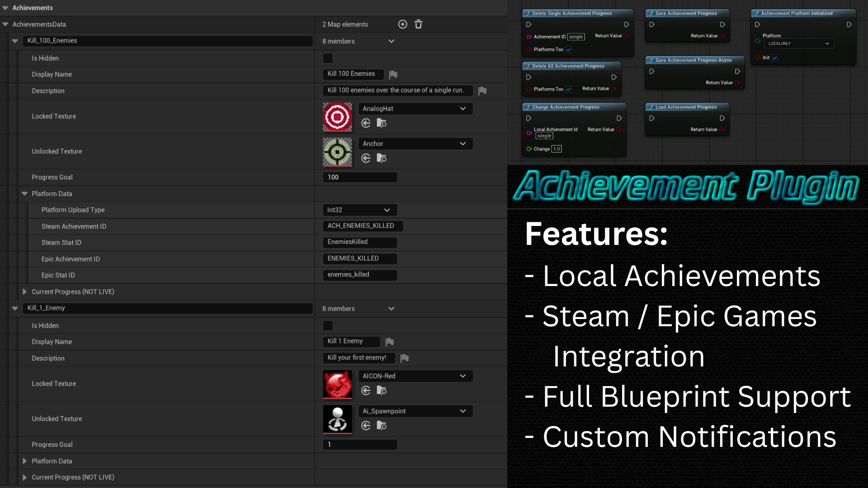Click the localization flag next to Kill 100 Enemies
The image size is (868, 488).
(x=393, y=75)
